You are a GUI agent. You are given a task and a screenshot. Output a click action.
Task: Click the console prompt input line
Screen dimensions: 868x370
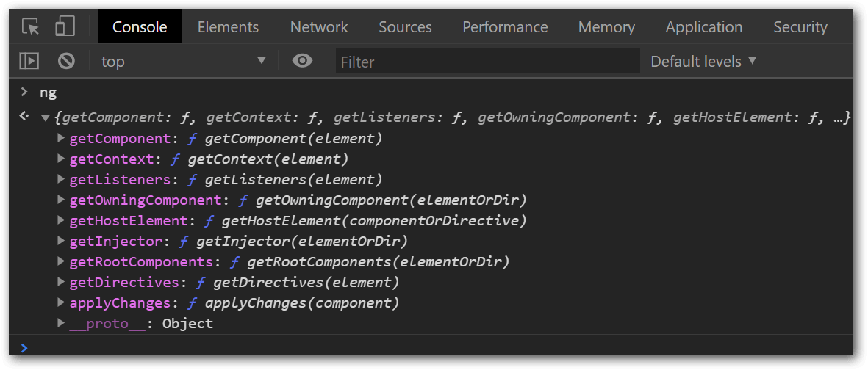pyautogui.click(x=434, y=347)
